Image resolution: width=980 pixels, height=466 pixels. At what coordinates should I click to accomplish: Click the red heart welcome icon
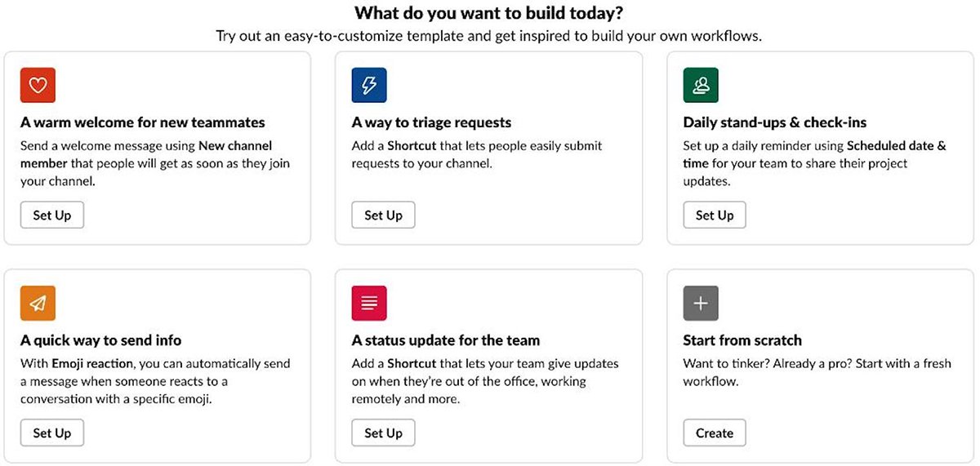click(38, 85)
